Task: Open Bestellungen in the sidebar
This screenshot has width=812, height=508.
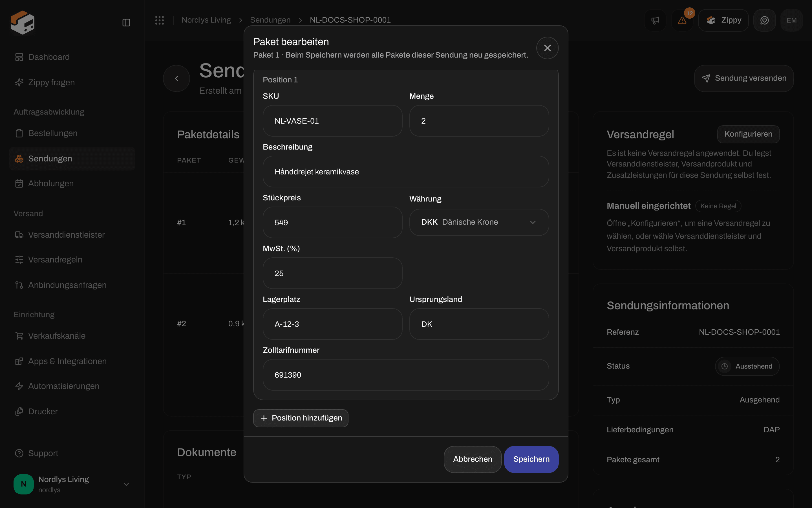Action: (72, 133)
